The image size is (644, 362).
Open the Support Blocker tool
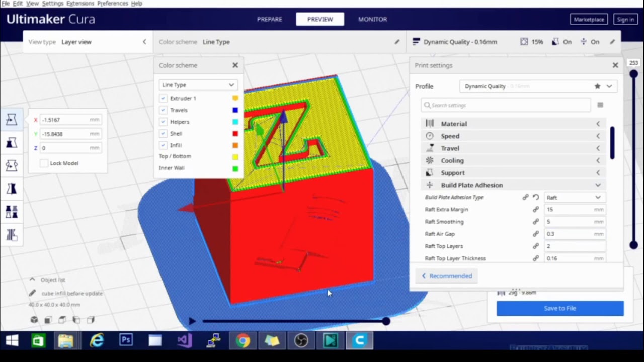point(12,234)
